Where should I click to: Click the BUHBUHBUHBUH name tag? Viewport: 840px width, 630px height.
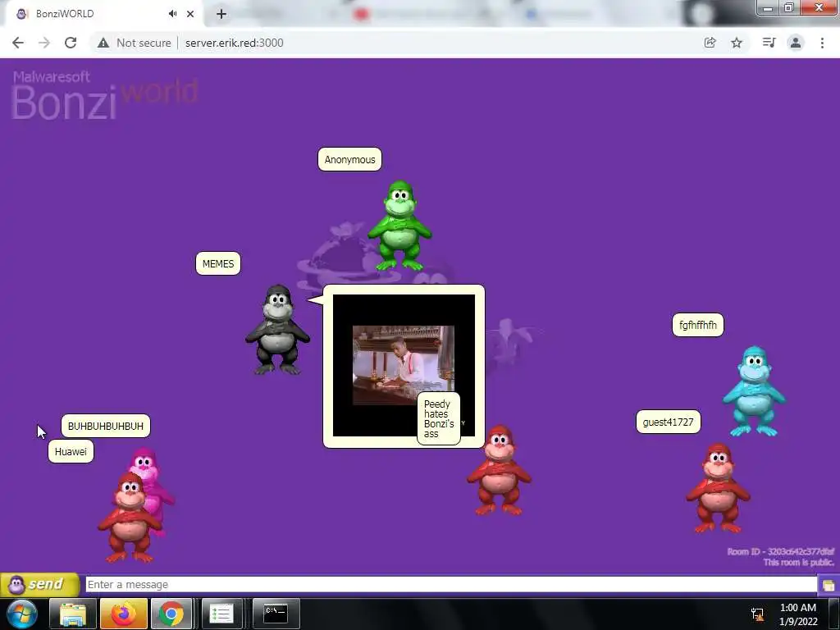[x=106, y=426]
